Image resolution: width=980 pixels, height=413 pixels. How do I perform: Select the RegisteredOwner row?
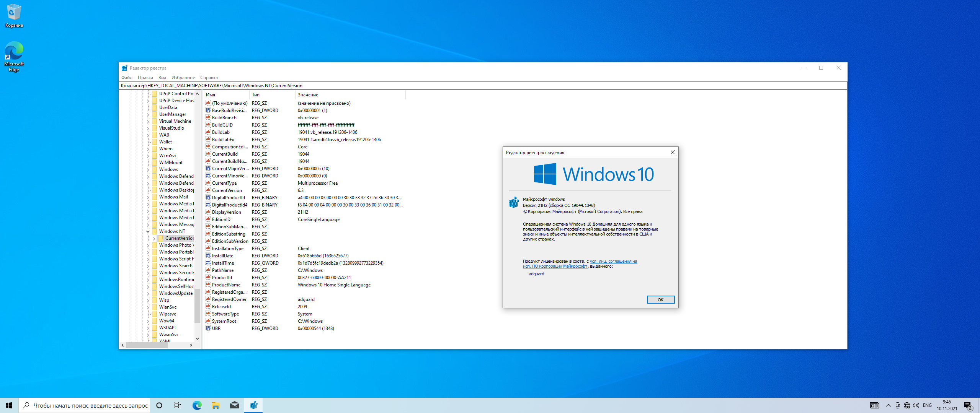(x=304, y=299)
